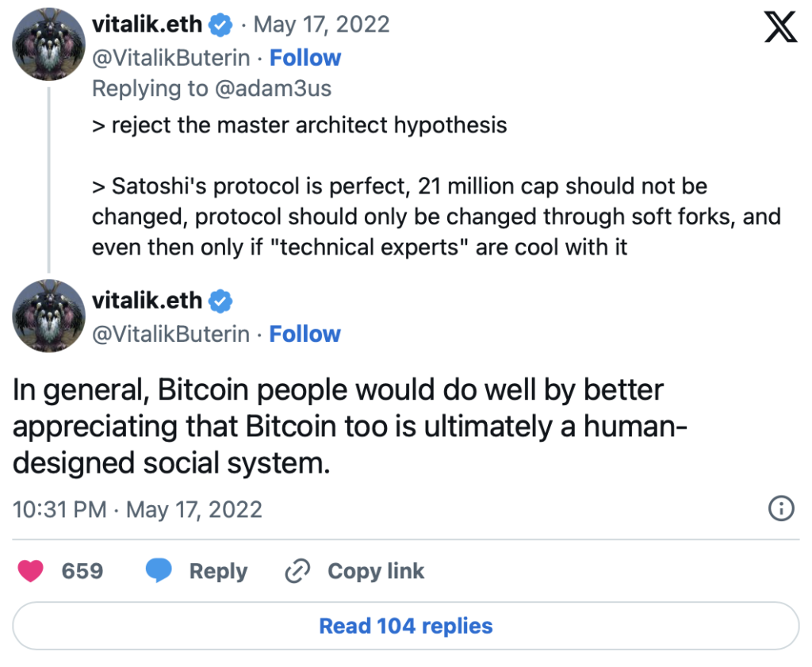The width and height of the screenshot is (812, 667).
Task: Open the Read 104 replies button
Action: 405,626
